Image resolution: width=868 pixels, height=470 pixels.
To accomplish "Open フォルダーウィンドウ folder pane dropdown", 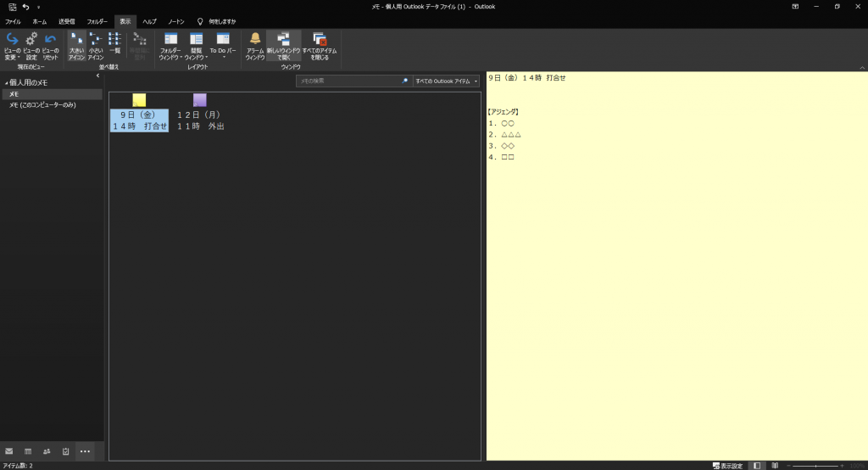I will pyautogui.click(x=170, y=46).
